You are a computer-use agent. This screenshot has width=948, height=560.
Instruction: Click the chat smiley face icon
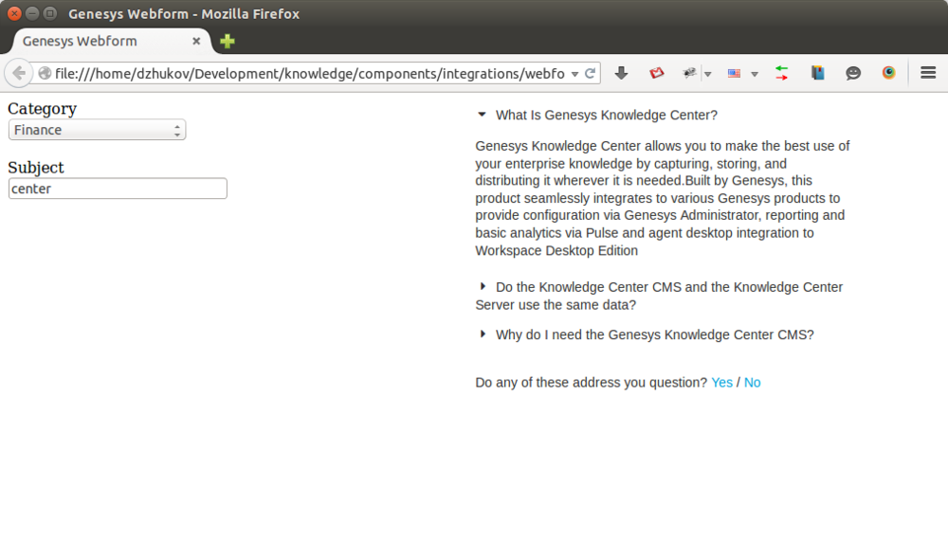click(853, 73)
